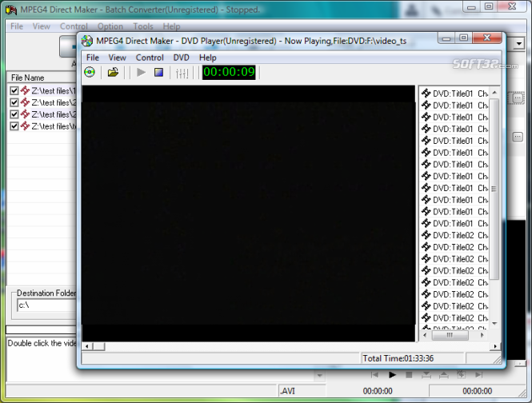Click the previous track button in Batch Converter
This screenshot has width=532, height=403.
(374, 375)
